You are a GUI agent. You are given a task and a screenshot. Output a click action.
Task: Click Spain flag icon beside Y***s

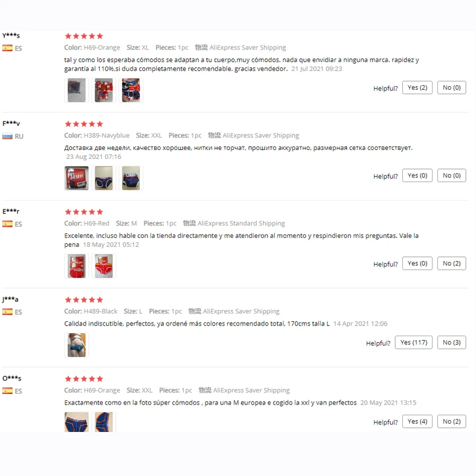(x=7, y=48)
